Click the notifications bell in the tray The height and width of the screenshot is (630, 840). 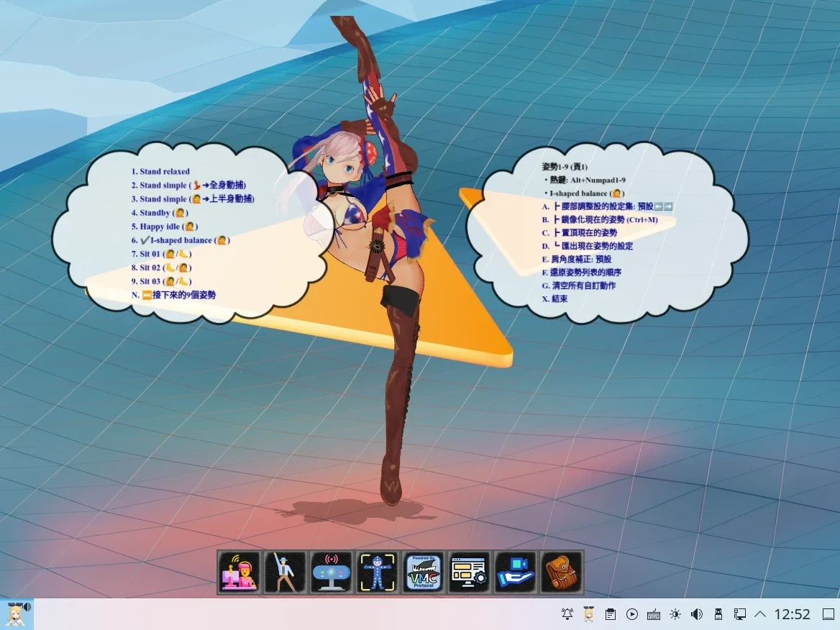[567, 614]
